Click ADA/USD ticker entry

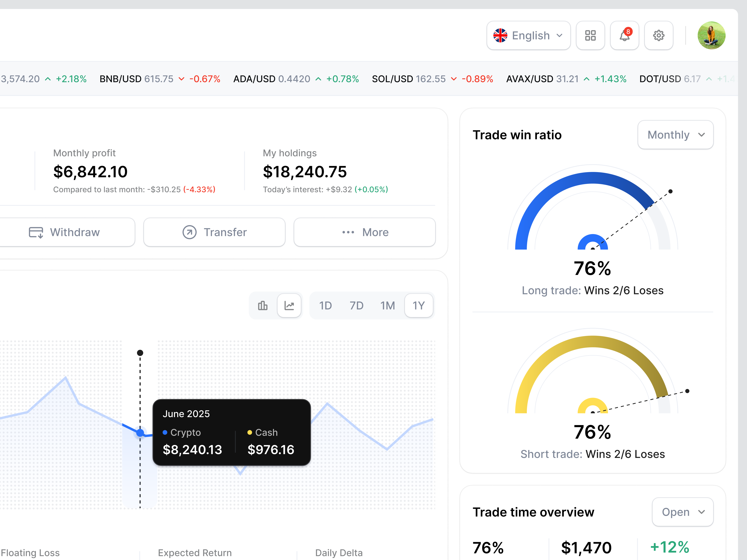tap(296, 79)
